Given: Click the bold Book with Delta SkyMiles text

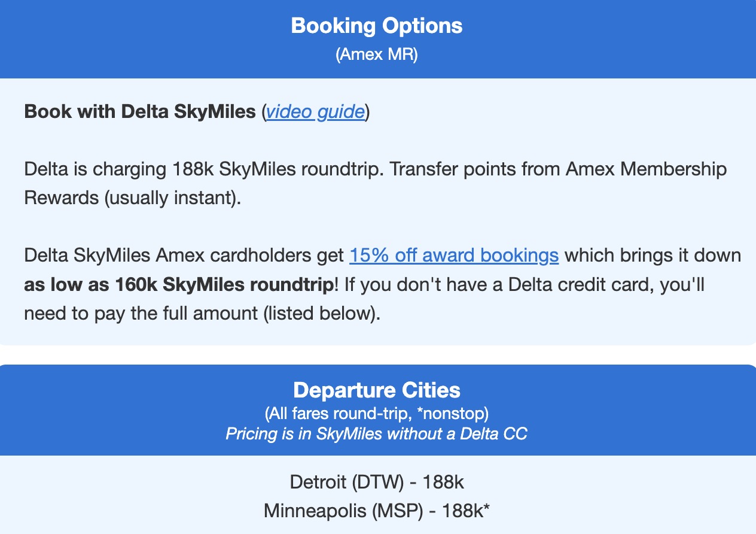Looking at the screenshot, I should tap(139, 112).
